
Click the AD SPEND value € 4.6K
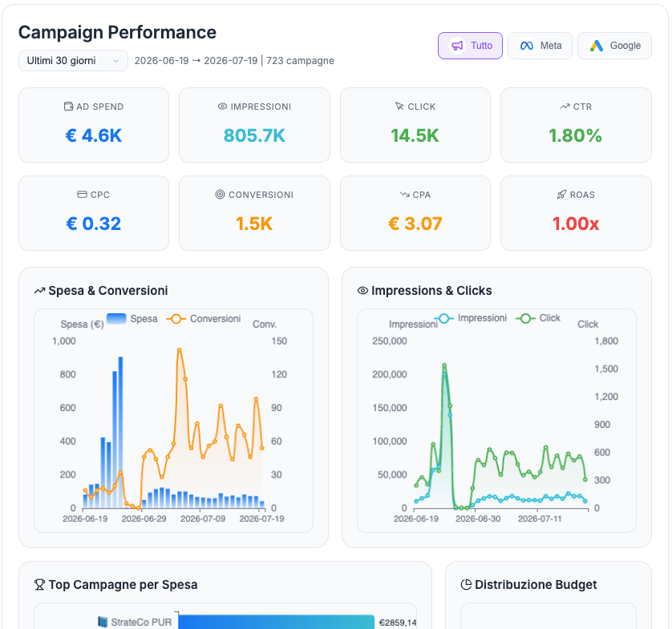click(x=94, y=135)
